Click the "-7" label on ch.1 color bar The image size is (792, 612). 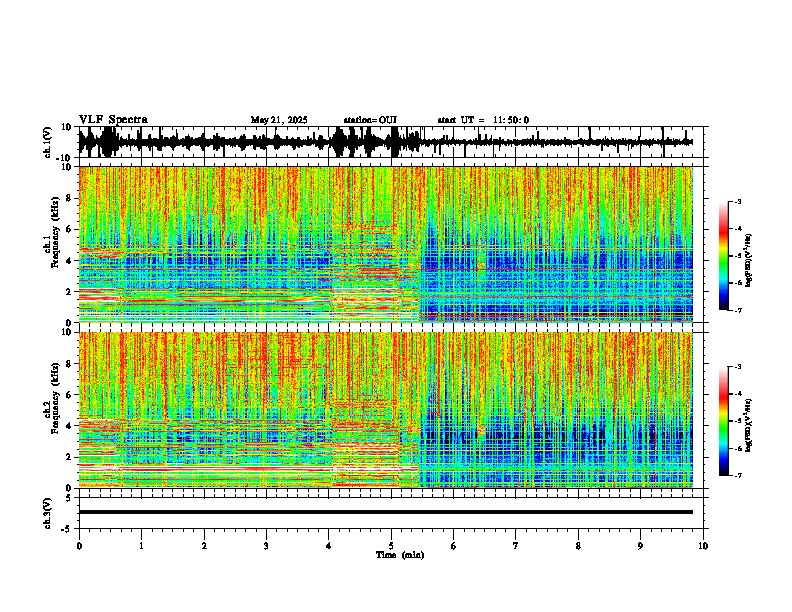pyautogui.click(x=737, y=310)
